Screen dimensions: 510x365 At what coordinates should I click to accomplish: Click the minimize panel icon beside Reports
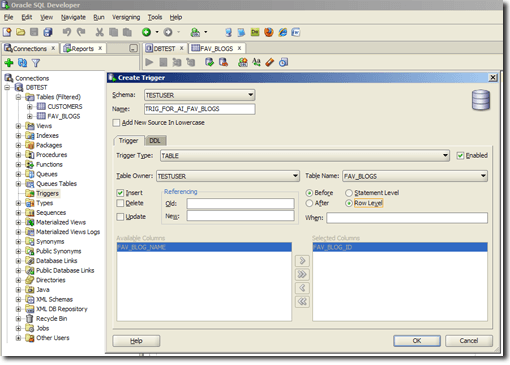(133, 49)
